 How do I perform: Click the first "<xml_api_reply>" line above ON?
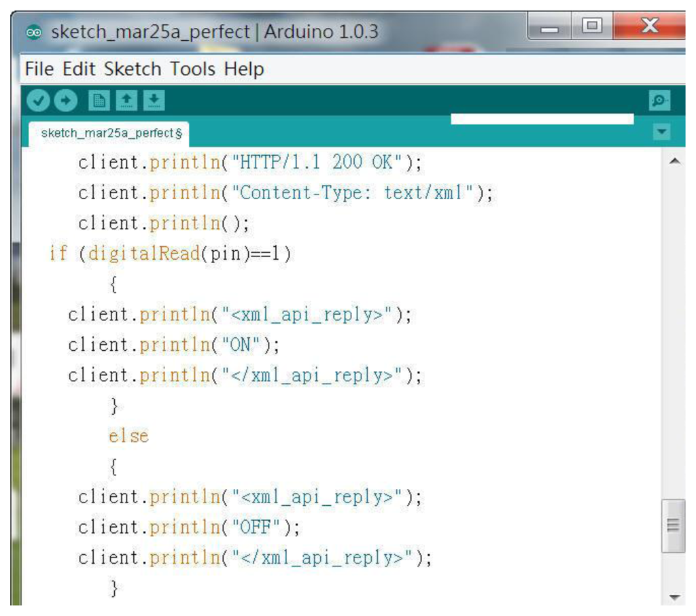point(240,315)
